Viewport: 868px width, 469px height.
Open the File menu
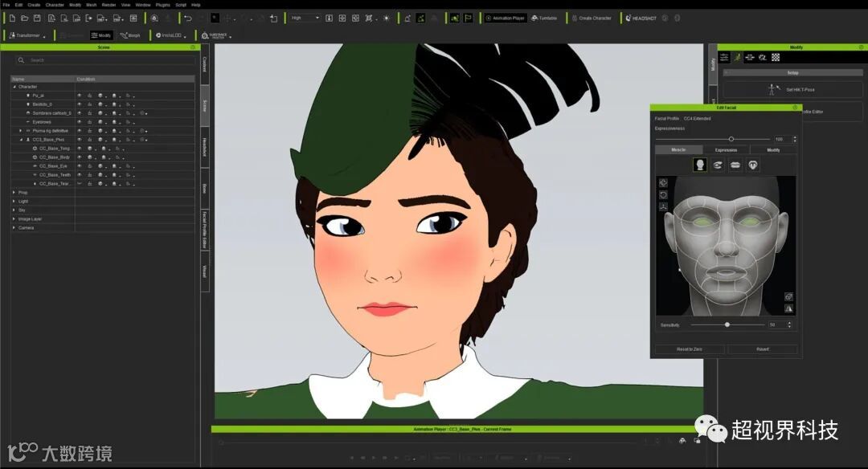(x=6, y=5)
